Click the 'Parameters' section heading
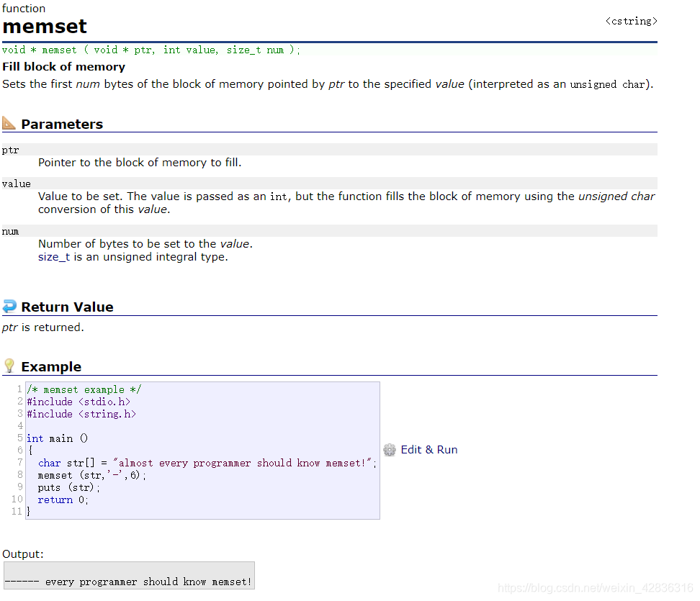This screenshot has height=601, width=700. [62, 124]
